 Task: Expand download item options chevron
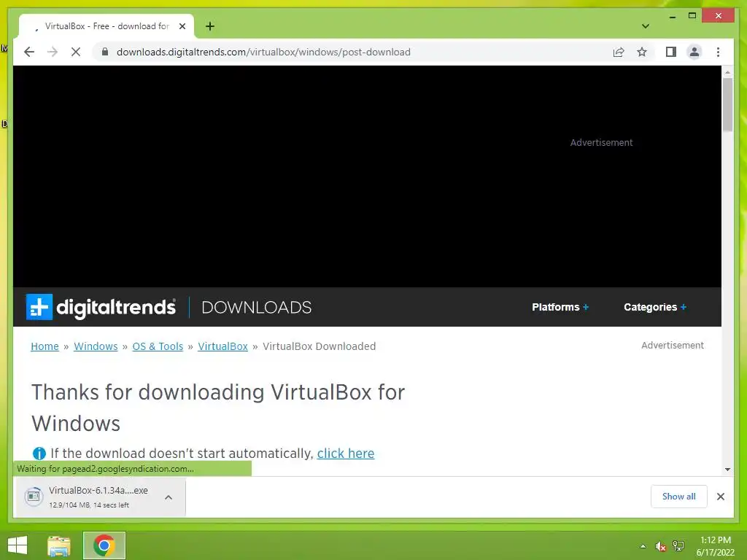(169, 497)
